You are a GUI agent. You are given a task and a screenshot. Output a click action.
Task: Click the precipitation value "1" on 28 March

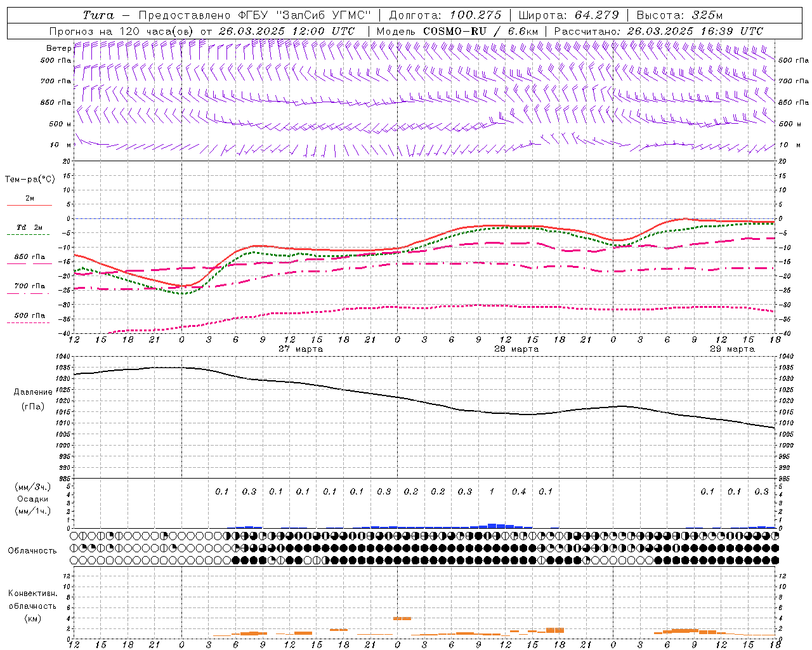tap(492, 491)
